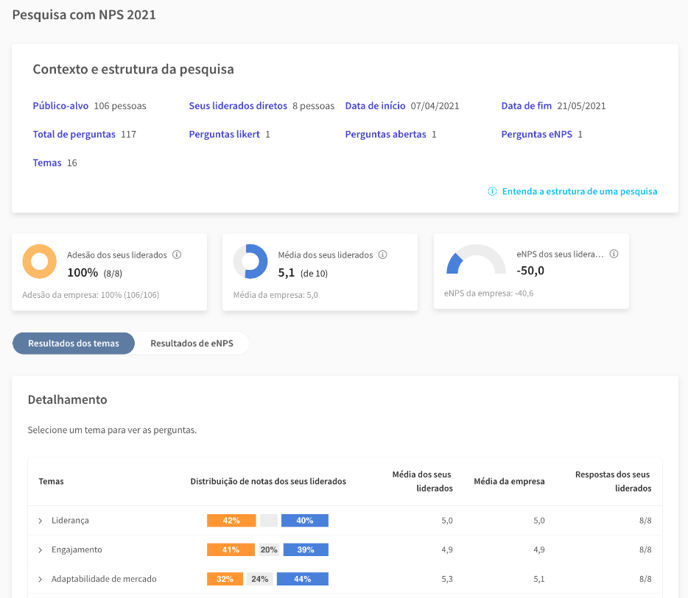
Task: Click the orange adesão donut chart
Action: tap(39, 261)
